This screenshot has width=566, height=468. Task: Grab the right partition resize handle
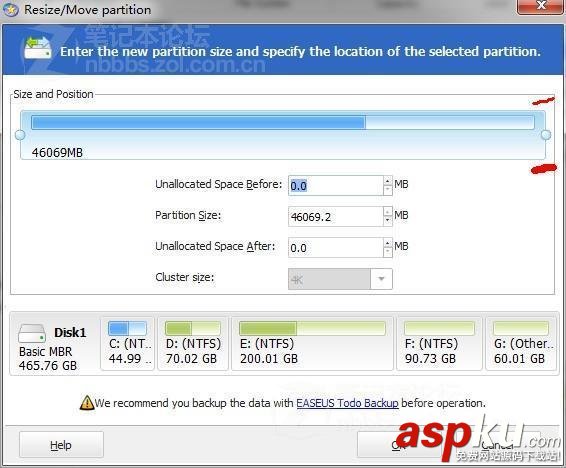coord(546,135)
